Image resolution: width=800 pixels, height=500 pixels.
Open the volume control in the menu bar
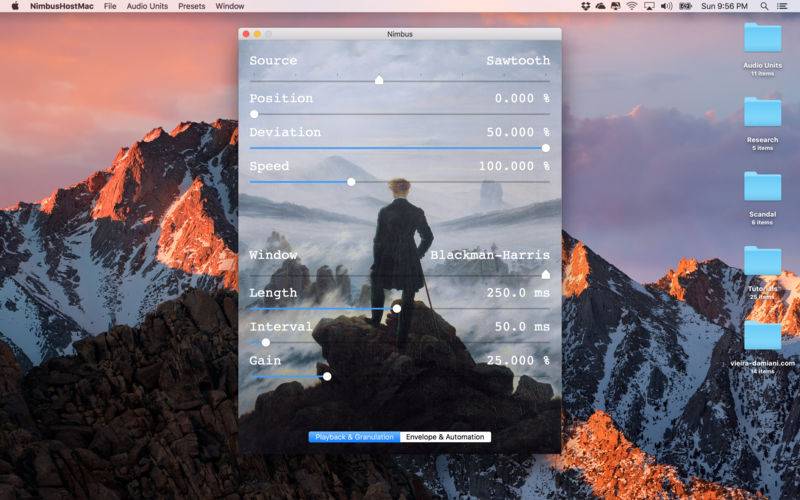pos(666,6)
